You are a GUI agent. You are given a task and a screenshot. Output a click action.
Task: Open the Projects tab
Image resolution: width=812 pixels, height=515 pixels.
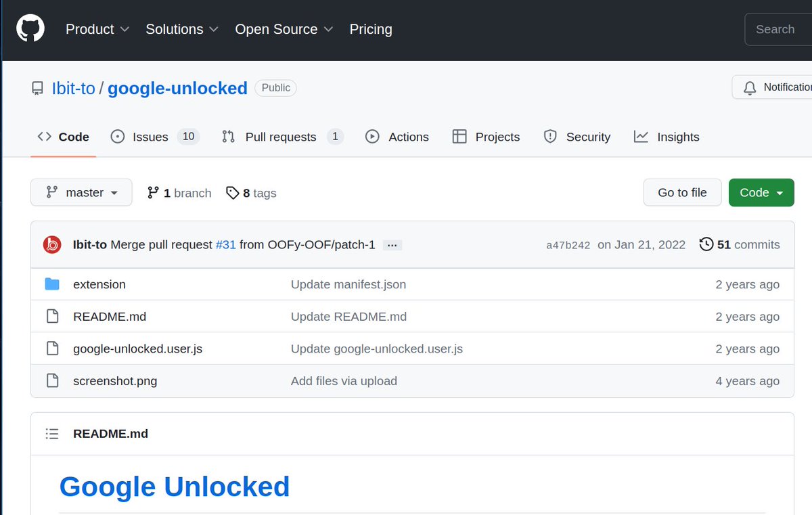486,137
